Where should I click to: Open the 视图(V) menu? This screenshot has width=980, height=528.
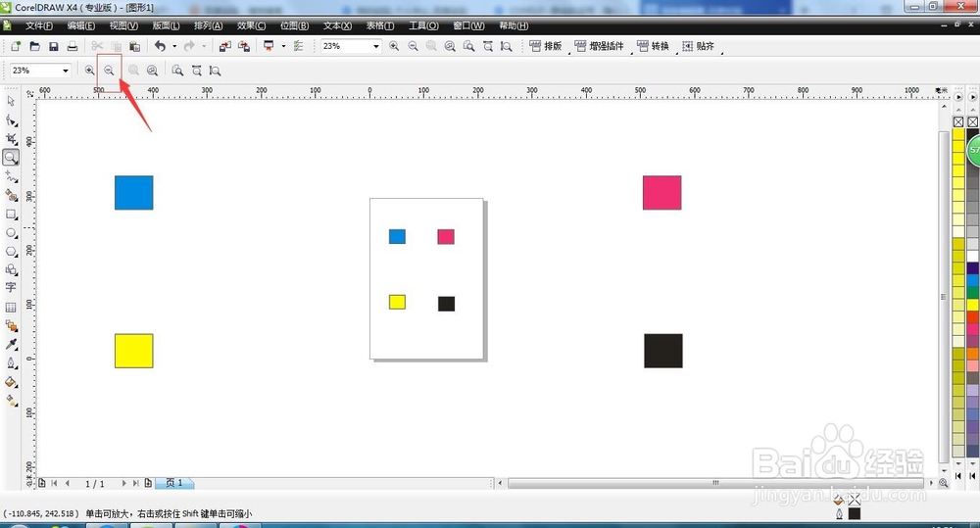[123, 25]
